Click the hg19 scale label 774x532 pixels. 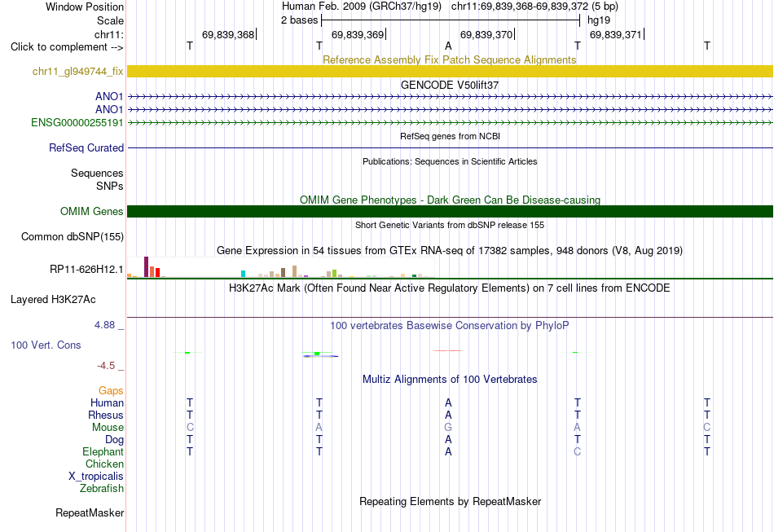point(599,20)
